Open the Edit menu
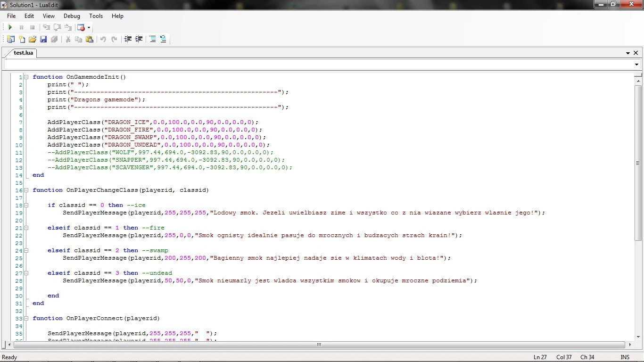Screen dimensions: 644x362 coord(29,16)
